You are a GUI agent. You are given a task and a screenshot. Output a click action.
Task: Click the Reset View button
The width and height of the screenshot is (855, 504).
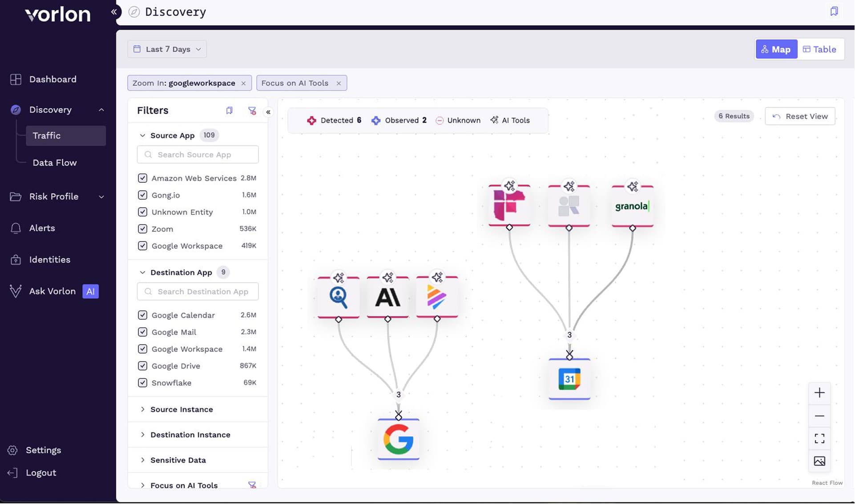click(799, 116)
